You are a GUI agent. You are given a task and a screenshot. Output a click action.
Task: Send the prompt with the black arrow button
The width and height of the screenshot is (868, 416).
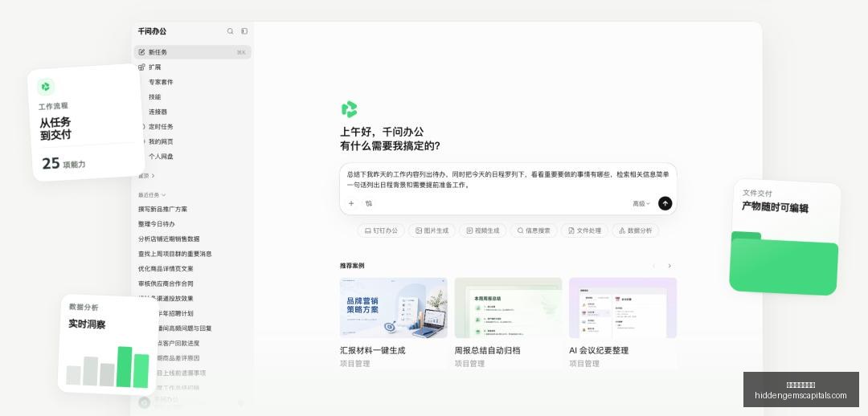665,203
